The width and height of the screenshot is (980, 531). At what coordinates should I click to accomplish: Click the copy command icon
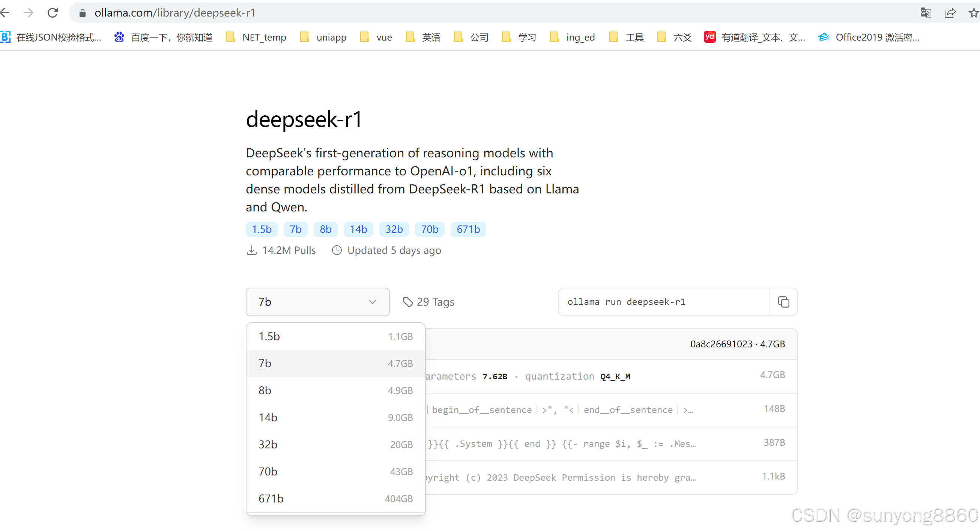783,302
